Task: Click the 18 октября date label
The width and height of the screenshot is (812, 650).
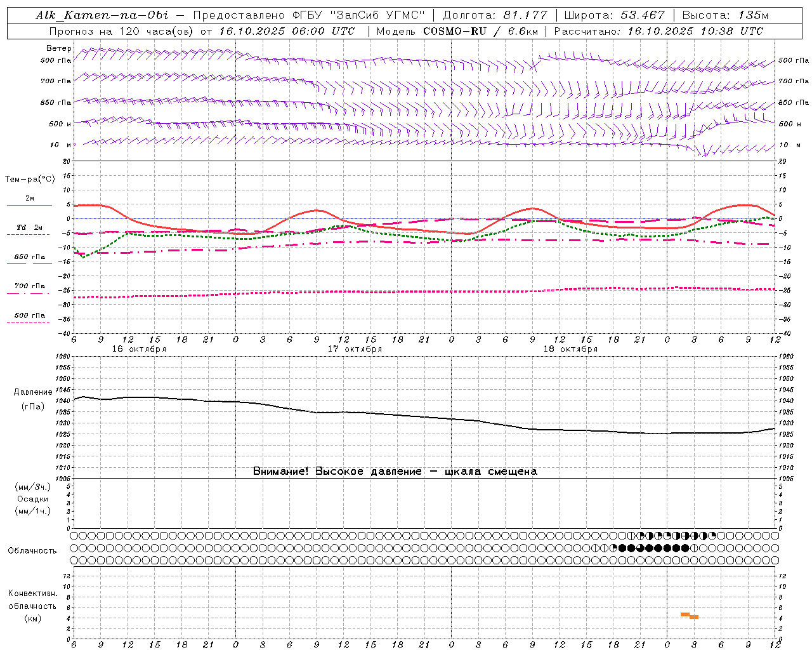Action: click(570, 349)
